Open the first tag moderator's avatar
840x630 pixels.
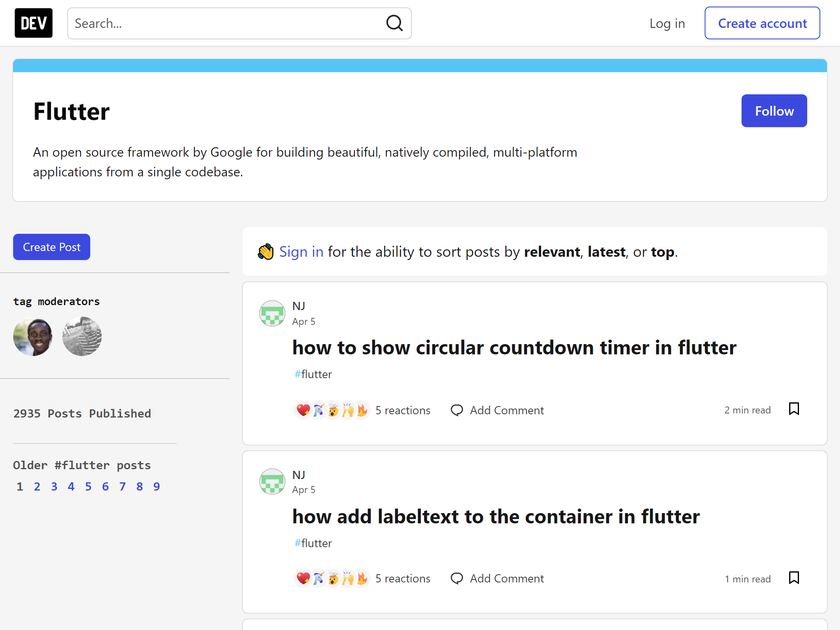pyautogui.click(x=33, y=336)
